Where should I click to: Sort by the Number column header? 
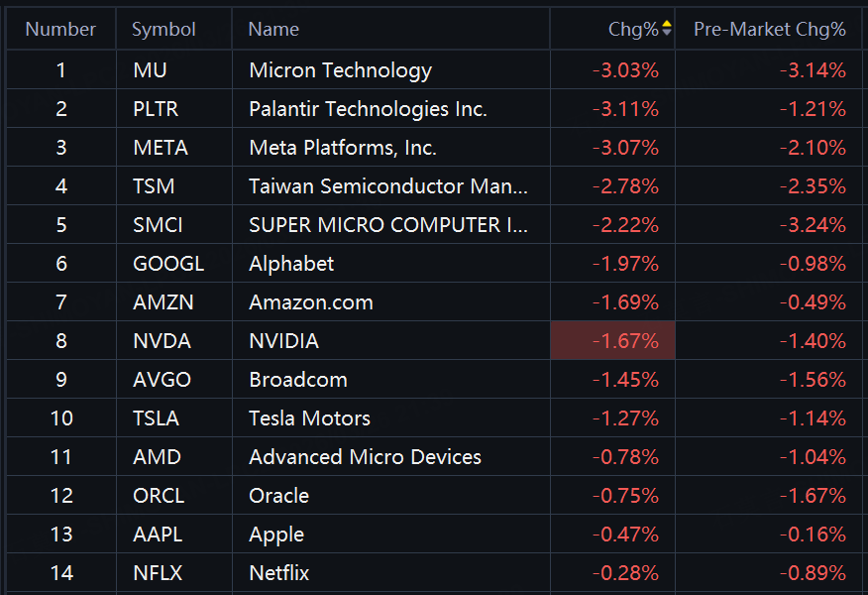click(x=60, y=30)
